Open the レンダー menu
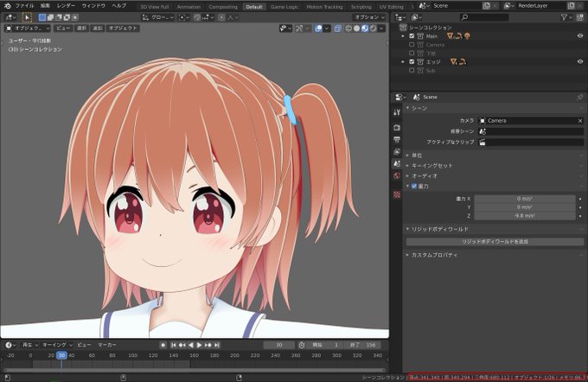Image resolution: width=588 pixels, height=382 pixels. point(66,6)
